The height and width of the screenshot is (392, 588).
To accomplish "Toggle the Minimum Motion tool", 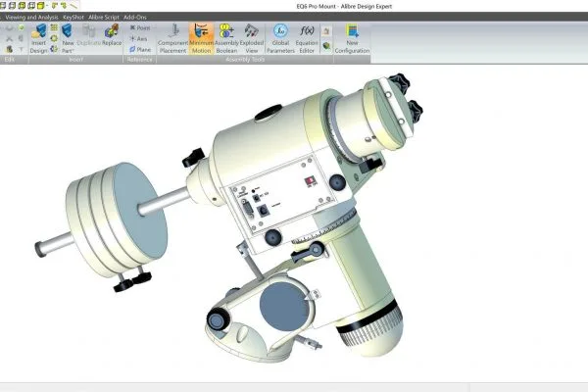I will (201, 38).
